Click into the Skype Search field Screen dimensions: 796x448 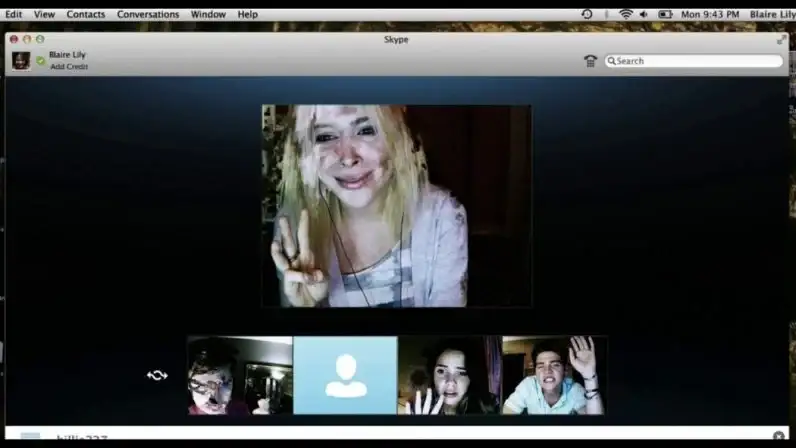693,61
